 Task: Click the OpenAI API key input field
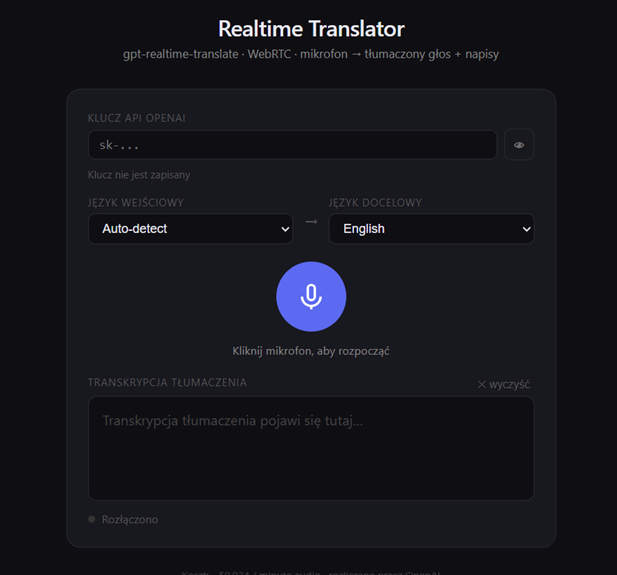click(292, 145)
